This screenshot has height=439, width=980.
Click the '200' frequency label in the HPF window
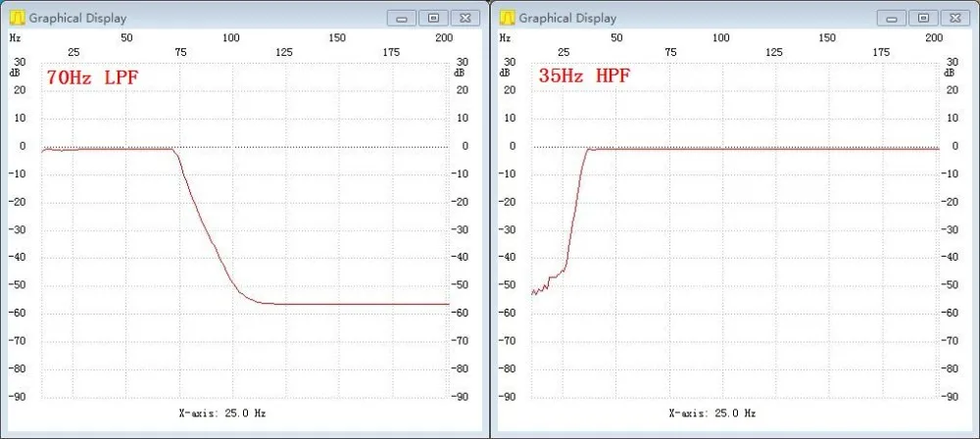coord(934,38)
